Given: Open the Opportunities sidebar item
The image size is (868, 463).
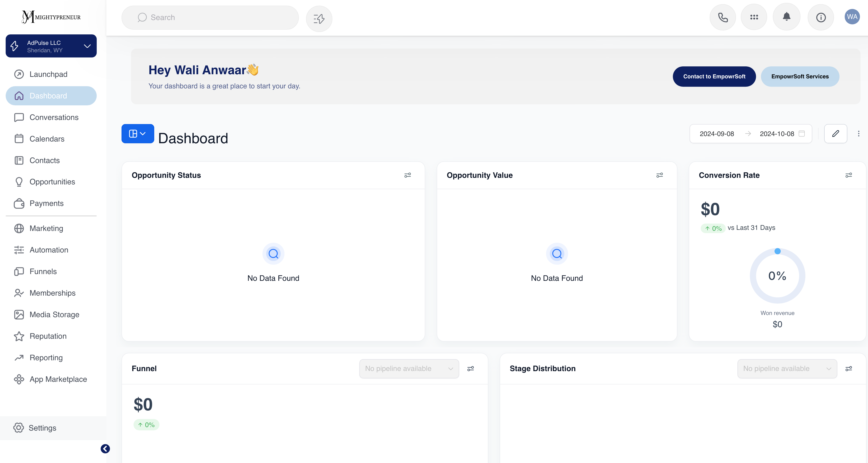Looking at the screenshot, I should pyautogui.click(x=52, y=182).
